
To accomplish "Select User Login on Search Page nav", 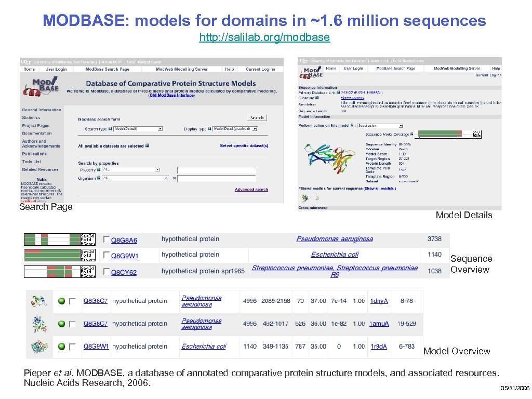I will (x=56, y=69).
